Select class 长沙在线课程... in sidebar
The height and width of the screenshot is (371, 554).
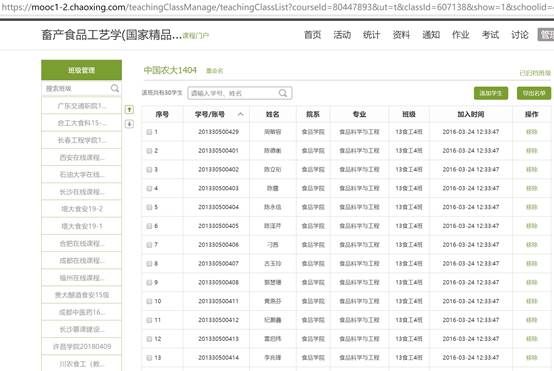point(82,192)
